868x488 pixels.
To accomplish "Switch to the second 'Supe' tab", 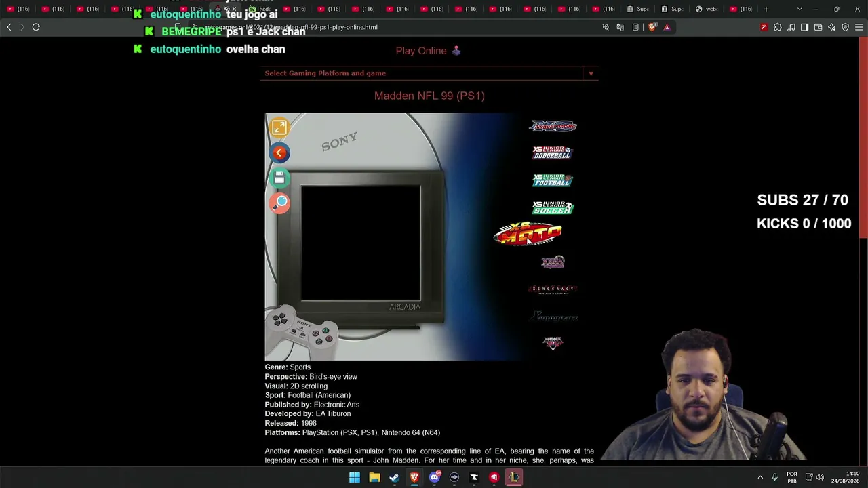I will (x=673, y=9).
